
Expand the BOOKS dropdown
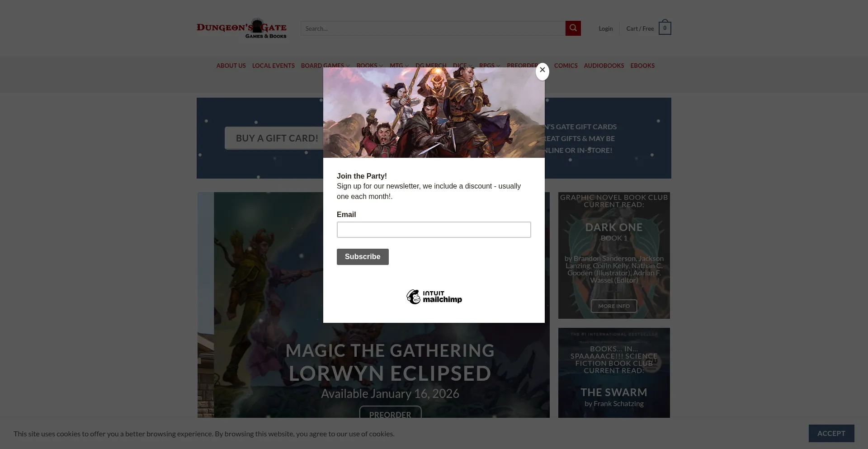(x=369, y=66)
